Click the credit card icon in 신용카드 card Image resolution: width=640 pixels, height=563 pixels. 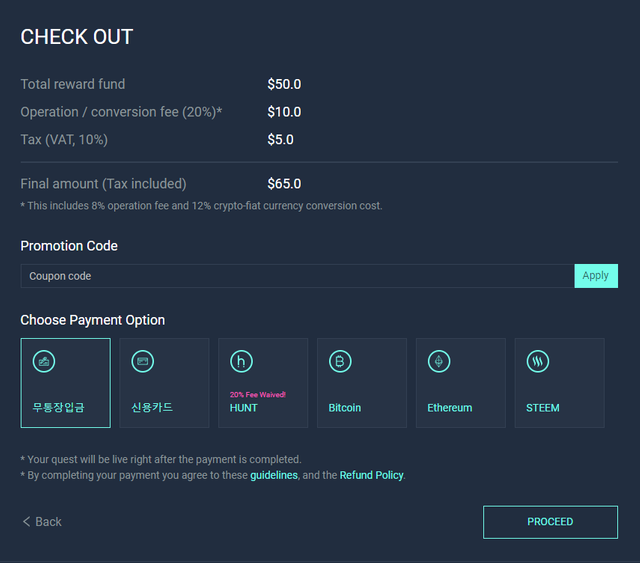[142, 361]
